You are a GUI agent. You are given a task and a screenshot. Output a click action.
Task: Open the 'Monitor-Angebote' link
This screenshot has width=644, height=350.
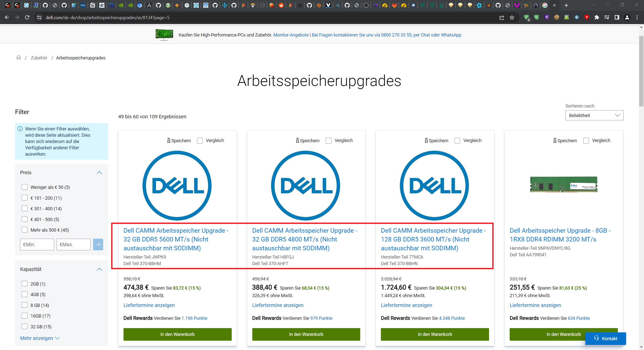click(291, 35)
